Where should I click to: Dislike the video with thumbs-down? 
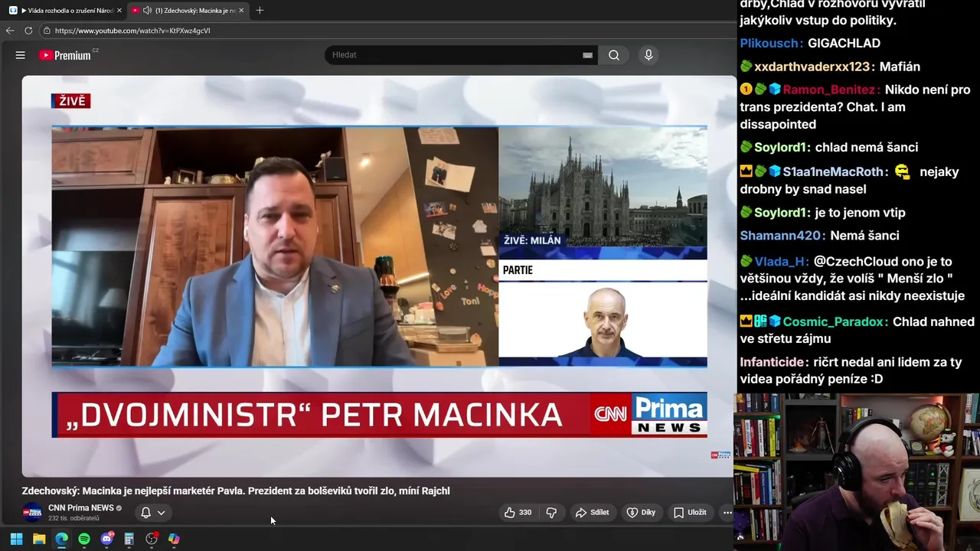point(551,513)
